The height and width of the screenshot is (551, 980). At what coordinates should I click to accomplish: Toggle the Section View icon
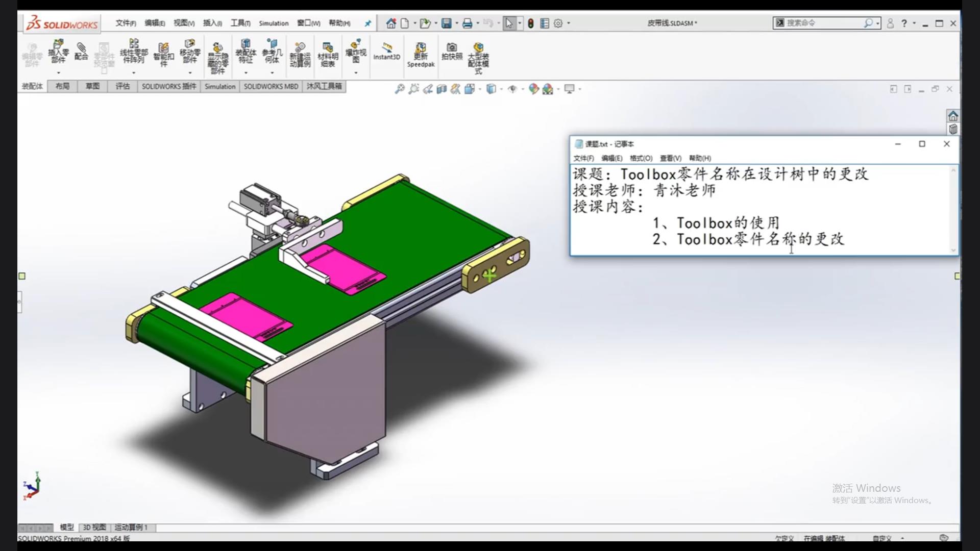point(442,89)
